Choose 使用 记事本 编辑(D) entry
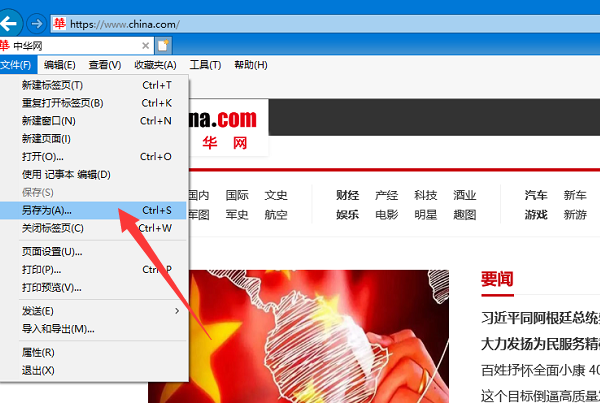 93,175
